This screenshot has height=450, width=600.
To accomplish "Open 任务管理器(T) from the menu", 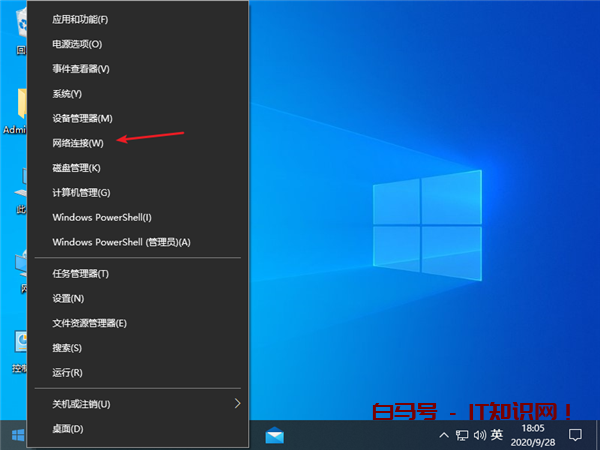I will point(80,273).
